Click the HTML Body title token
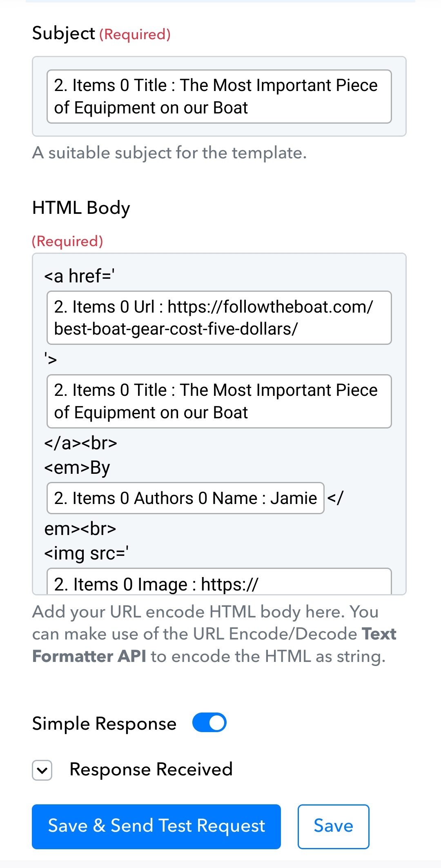Image resolution: width=441 pixels, height=868 pixels. tap(219, 401)
